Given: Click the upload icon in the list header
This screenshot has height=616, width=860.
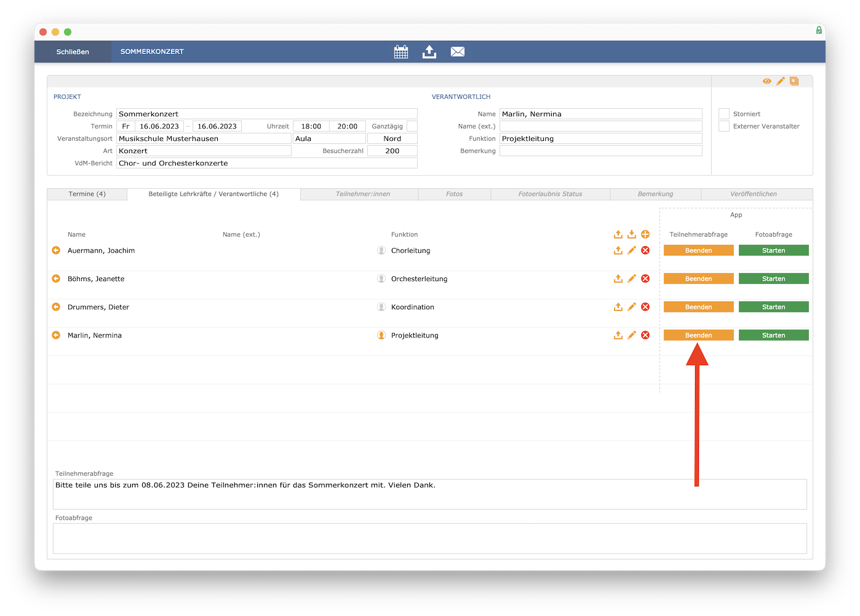Looking at the screenshot, I should 618,234.
